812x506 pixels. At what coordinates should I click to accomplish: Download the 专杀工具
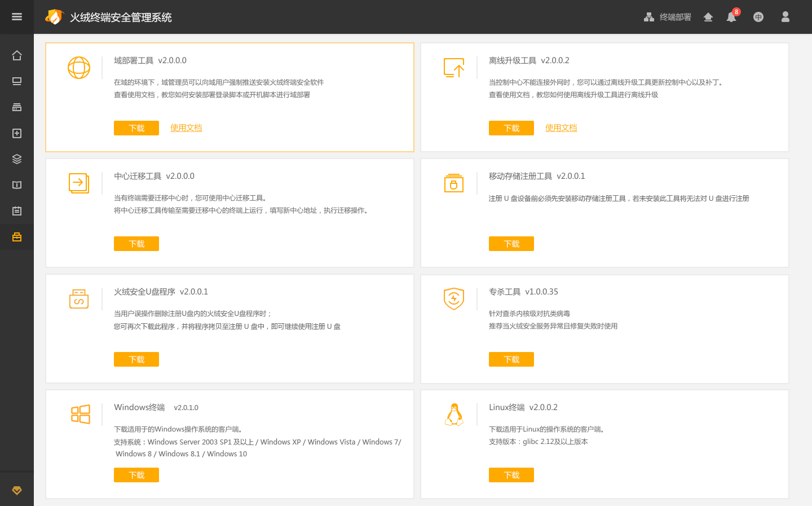pyautogui.click(x=511, y=359)
